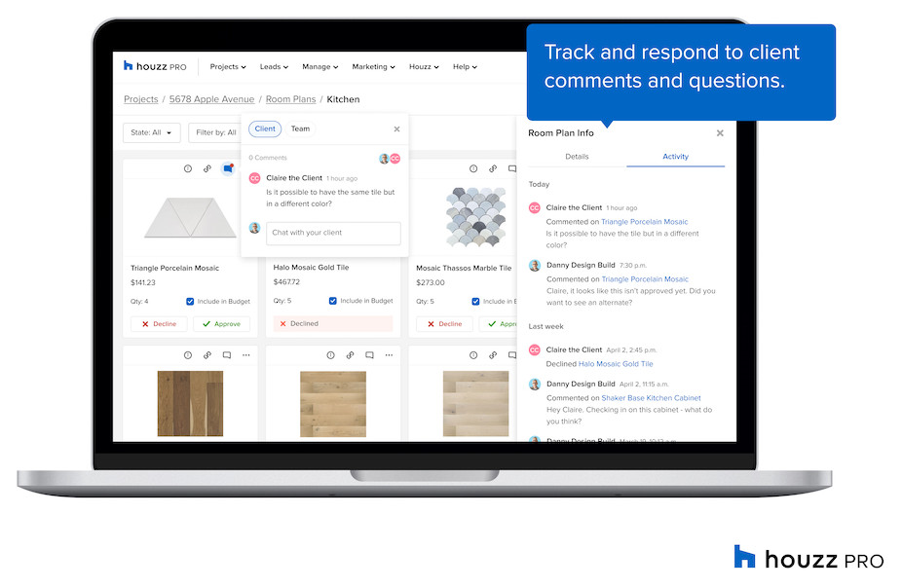Open the more options on the dark wood flooring card
This screenshot has width=902, height=588.
click(x=246, y=355)
